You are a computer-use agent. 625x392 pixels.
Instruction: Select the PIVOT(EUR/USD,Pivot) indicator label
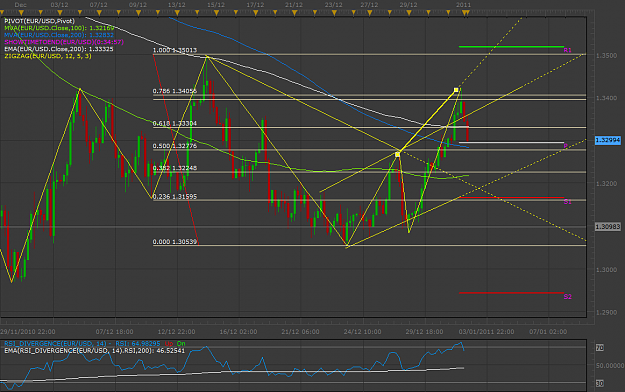coord(39,21)
